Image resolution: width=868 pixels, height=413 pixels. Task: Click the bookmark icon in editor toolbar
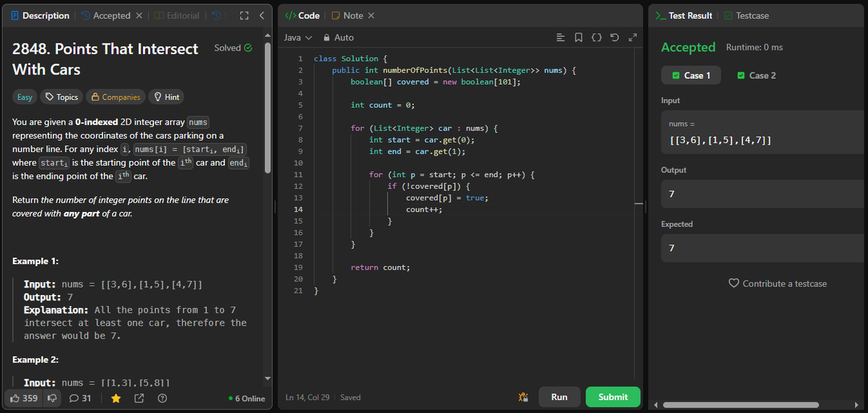point(579,37)
